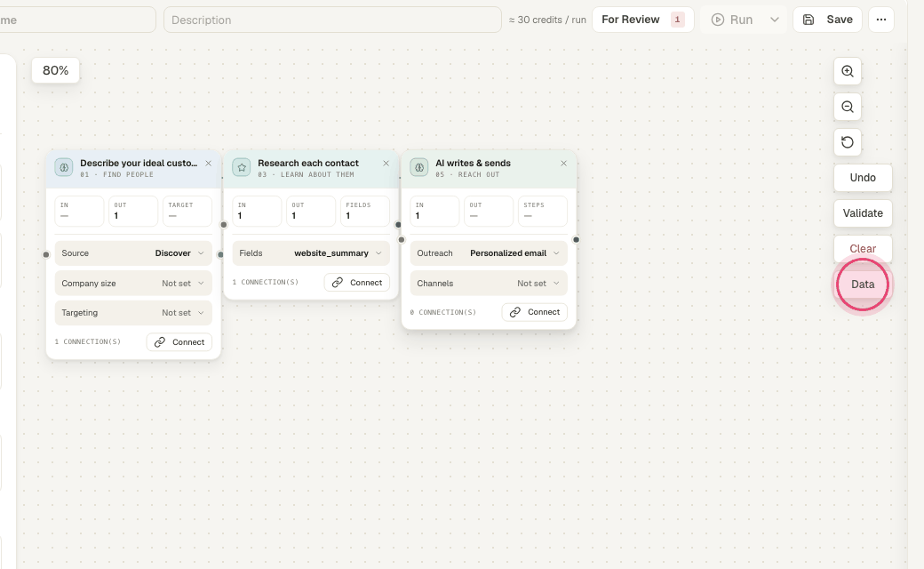The height and width of the screenshot is (569, 924).
Task: Click the red review count badge
Action: pos(677,20)
